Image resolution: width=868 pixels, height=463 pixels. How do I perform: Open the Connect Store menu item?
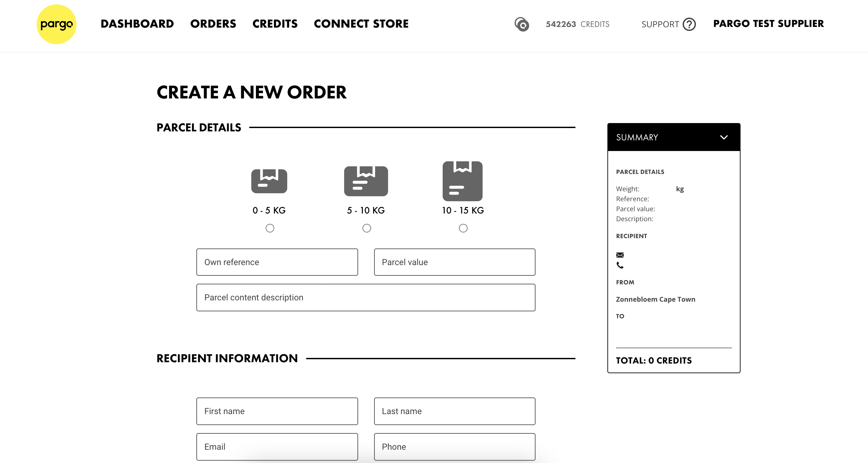(361, 24)
